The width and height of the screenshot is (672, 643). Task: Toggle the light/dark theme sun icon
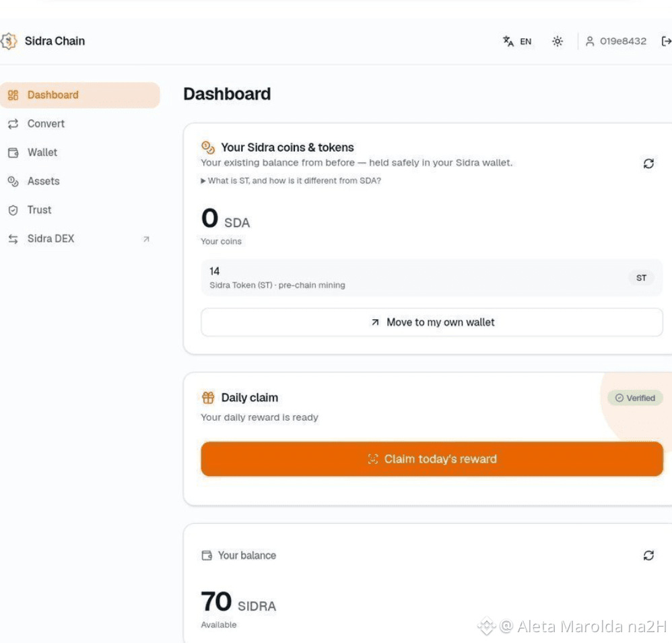pos(557,42)
